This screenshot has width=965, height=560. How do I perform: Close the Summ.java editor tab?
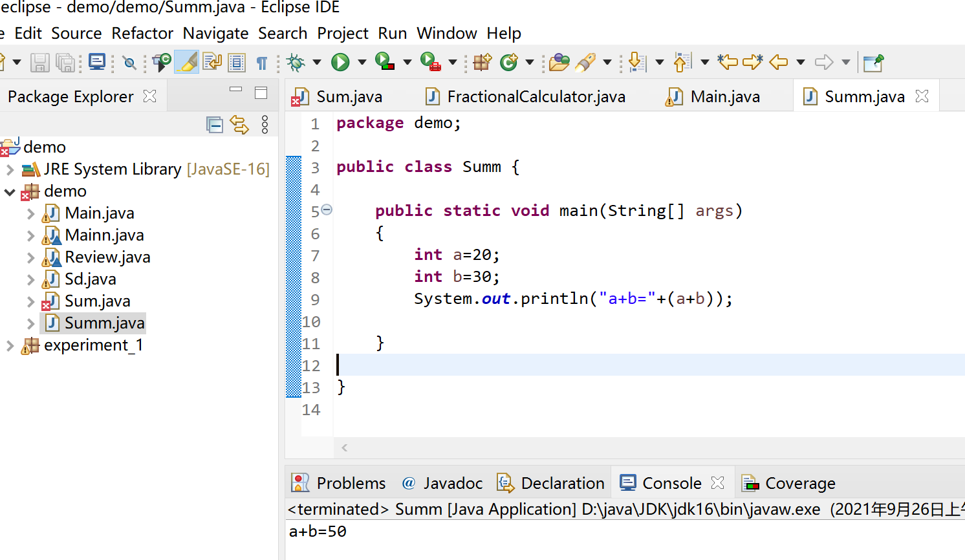[x=922, y=96]
